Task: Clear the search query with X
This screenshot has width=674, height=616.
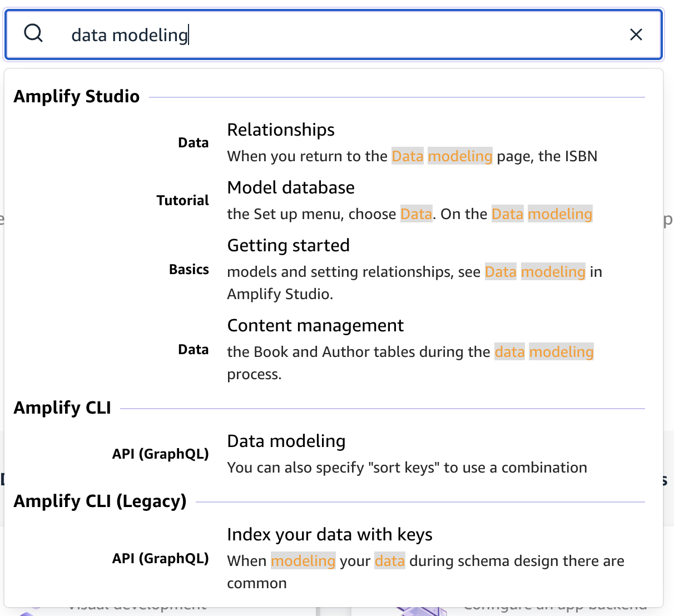Action: [636, 34]
